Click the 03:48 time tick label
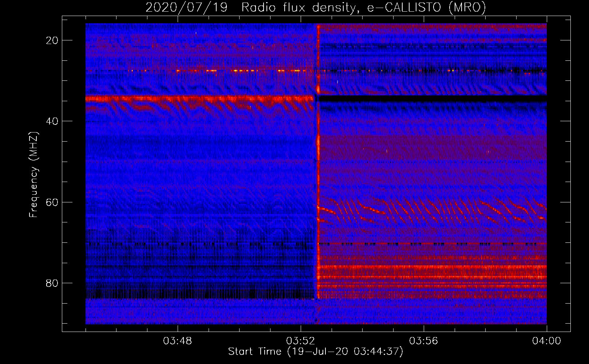Screen dimensions: 589x364 point(178,341)
